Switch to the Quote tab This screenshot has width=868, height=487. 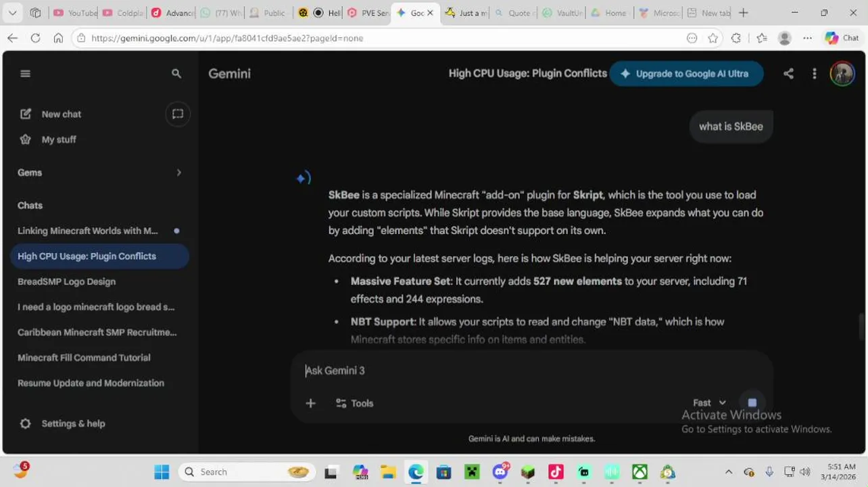tap(513, 13)
